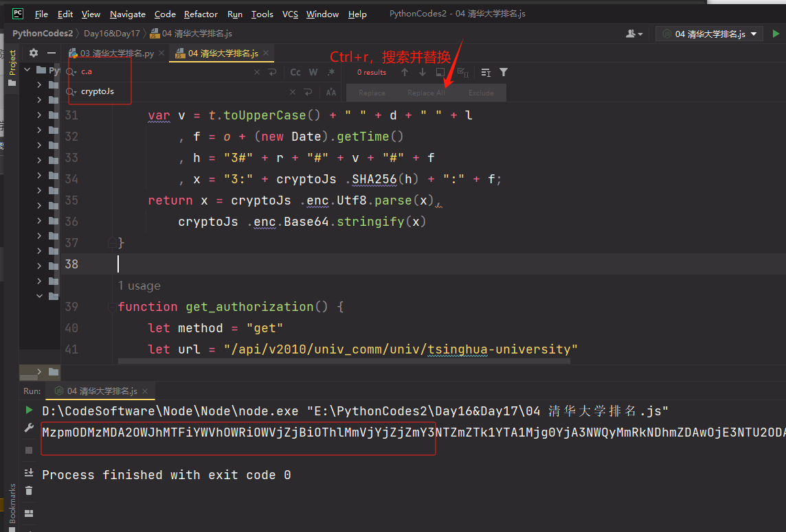
Task: Clear the search field text
Action: point(257,72)
